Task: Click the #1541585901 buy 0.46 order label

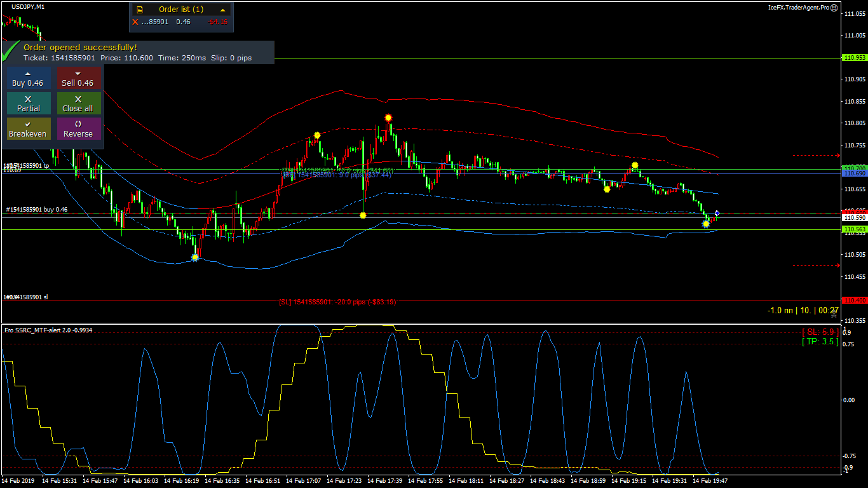Action: pyautogui.click(x=37, y=209)
